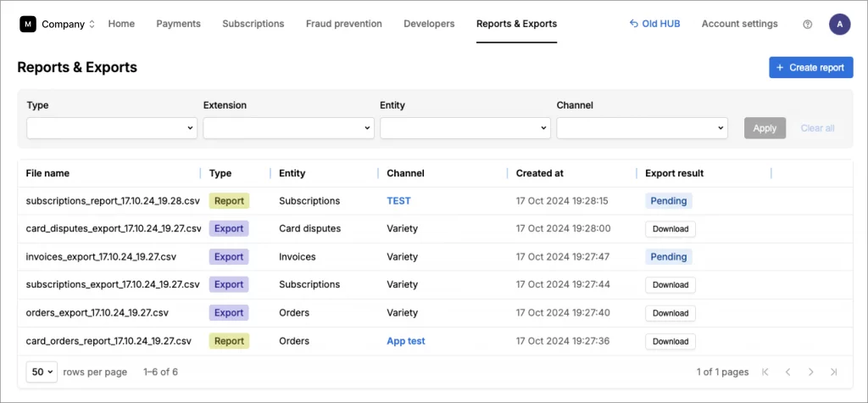
Task: Click Pending status of invoices_export row
Action: click(x=669, y=257)
